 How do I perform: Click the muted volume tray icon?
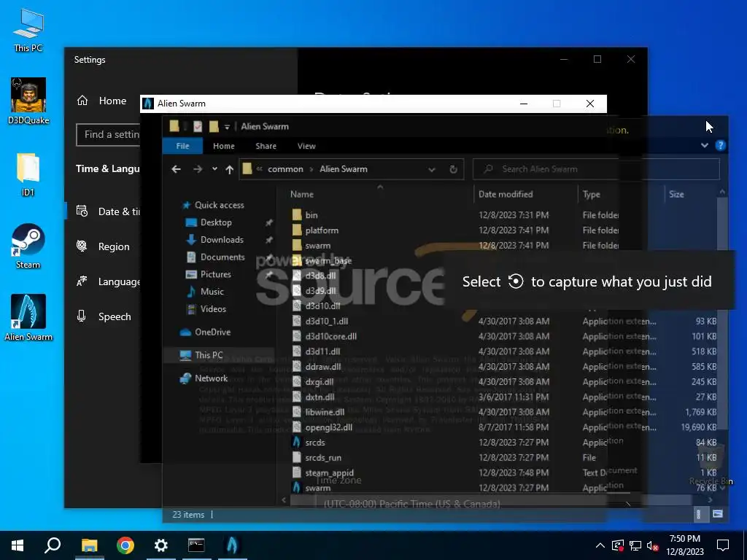point(652,545)
